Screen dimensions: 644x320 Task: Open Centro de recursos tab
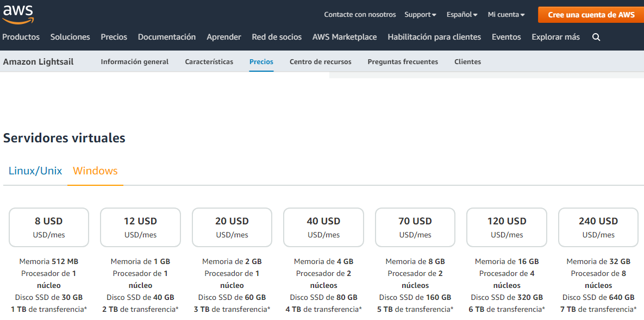tap(320, 62)
